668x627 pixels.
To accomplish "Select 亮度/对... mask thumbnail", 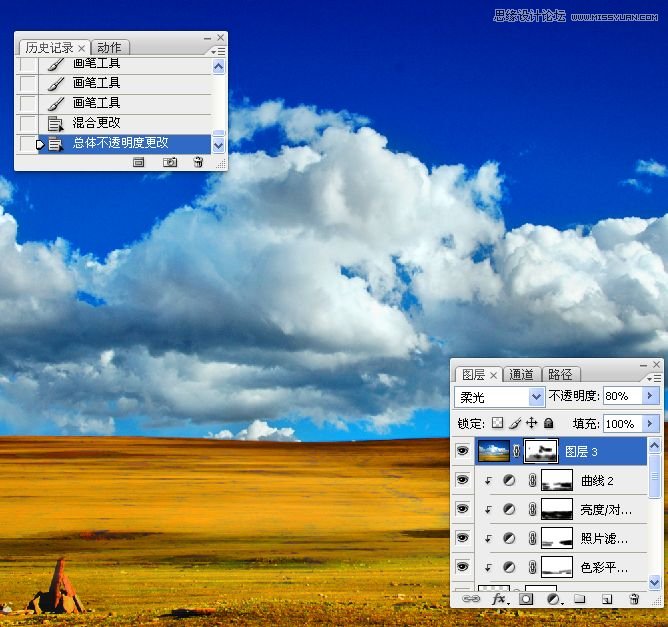I will (x=557, y=509).
